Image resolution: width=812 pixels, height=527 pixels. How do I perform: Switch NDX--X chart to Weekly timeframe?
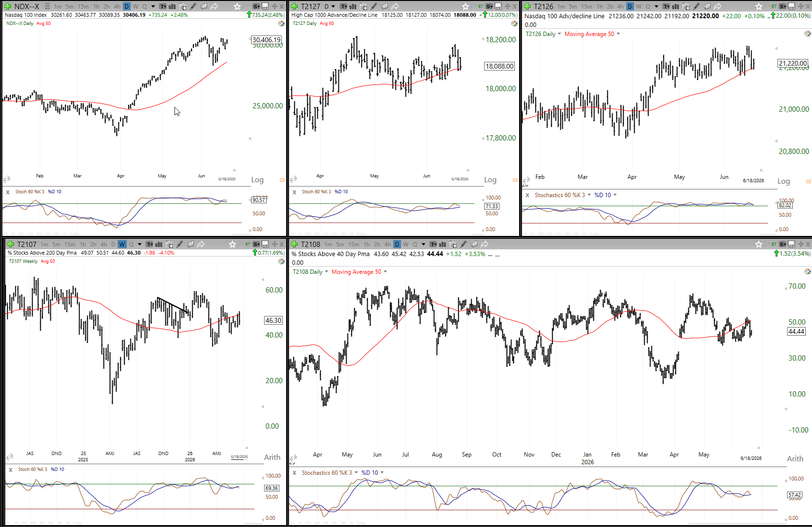coord(136,6)
